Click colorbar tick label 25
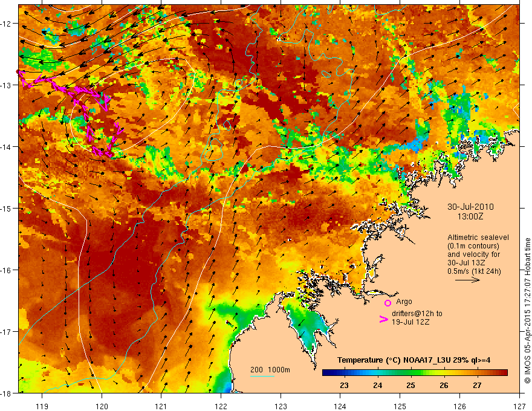The image size is (532, 411). pyautogui.click(x=411, y=385)
